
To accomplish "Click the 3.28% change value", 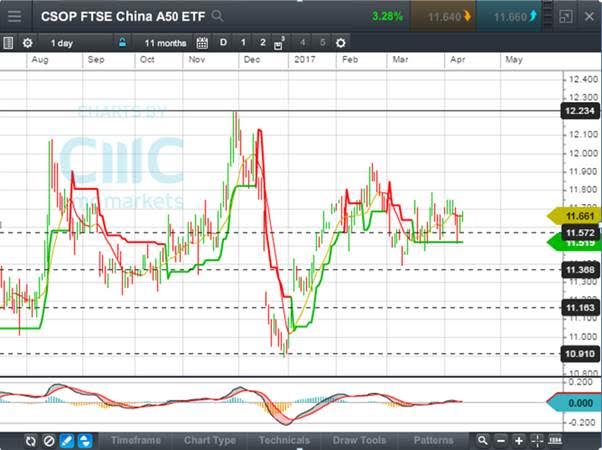I will [x=387, y=17].
